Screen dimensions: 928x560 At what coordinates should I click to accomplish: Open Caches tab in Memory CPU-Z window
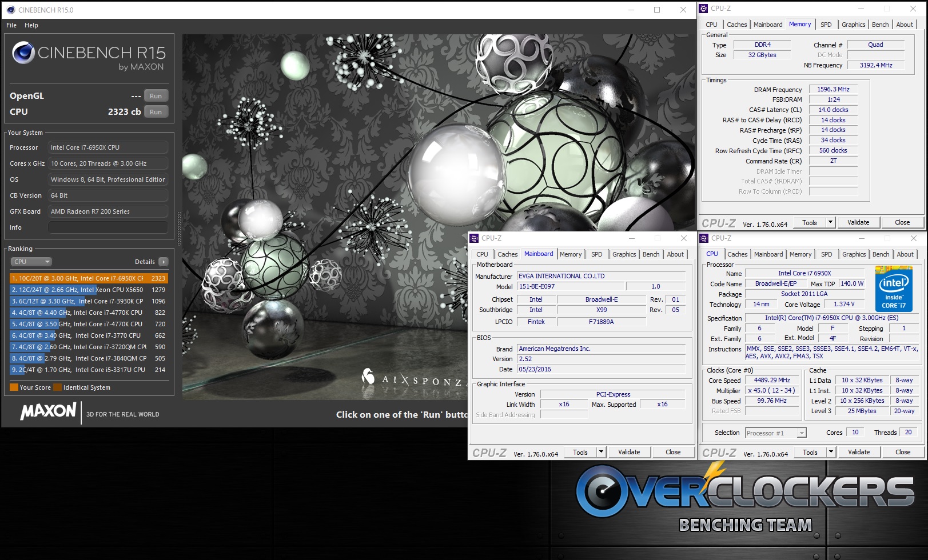tap(736, 25)
